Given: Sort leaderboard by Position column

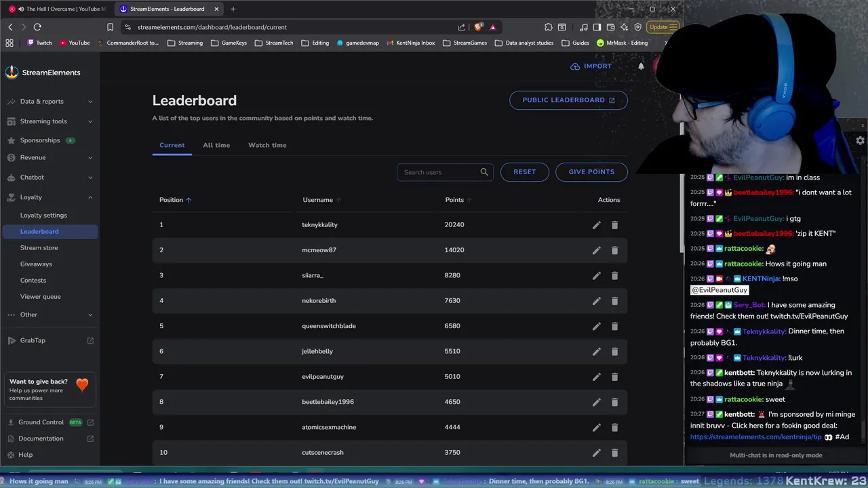Looking at the screenshot, I should (x=175, y=200).
